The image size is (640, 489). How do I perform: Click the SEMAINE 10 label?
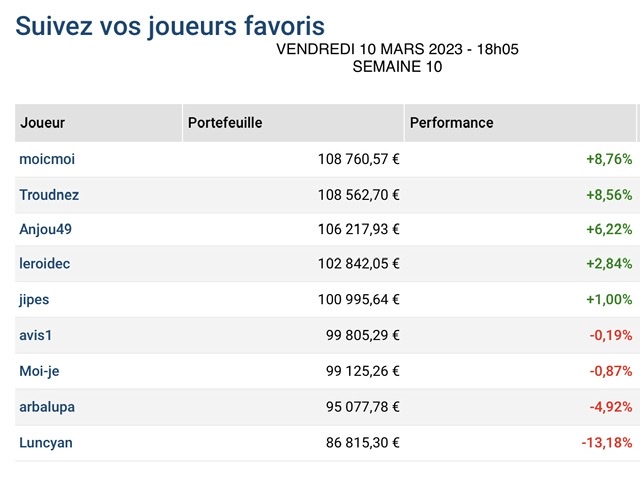coord(397,67)
